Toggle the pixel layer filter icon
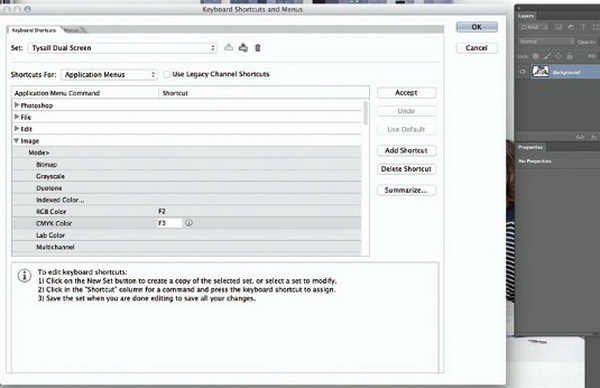The width and height of the screenshot is (600, 388). point(558,27)
